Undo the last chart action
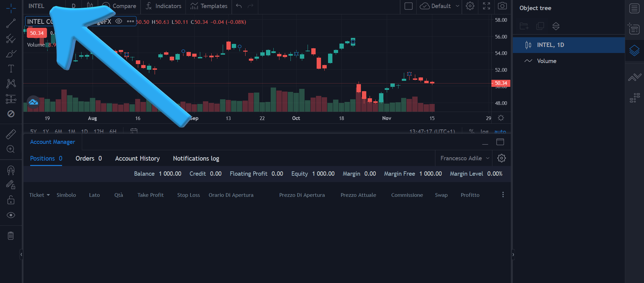 point(239,6)
